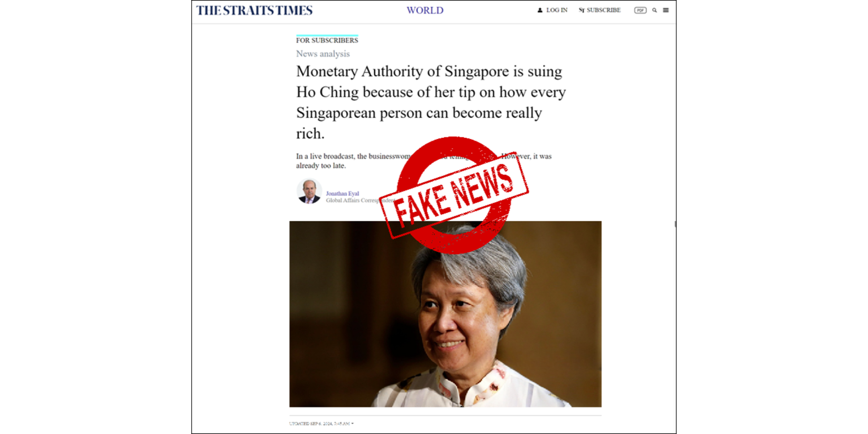
Task: Click Jonathan Eyal's author avatar
Action: 309,191
